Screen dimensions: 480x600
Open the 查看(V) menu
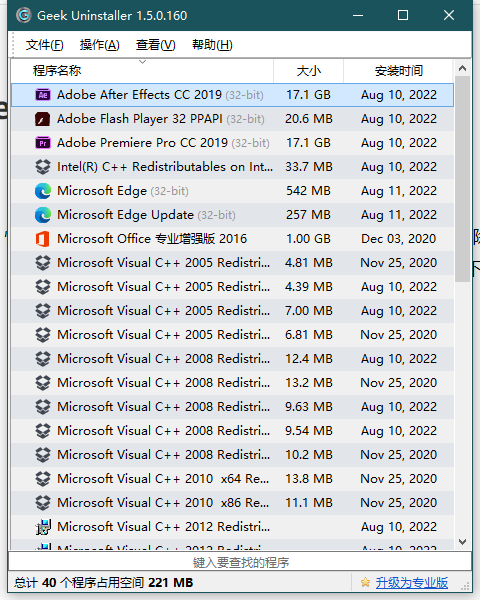[156, 45]
